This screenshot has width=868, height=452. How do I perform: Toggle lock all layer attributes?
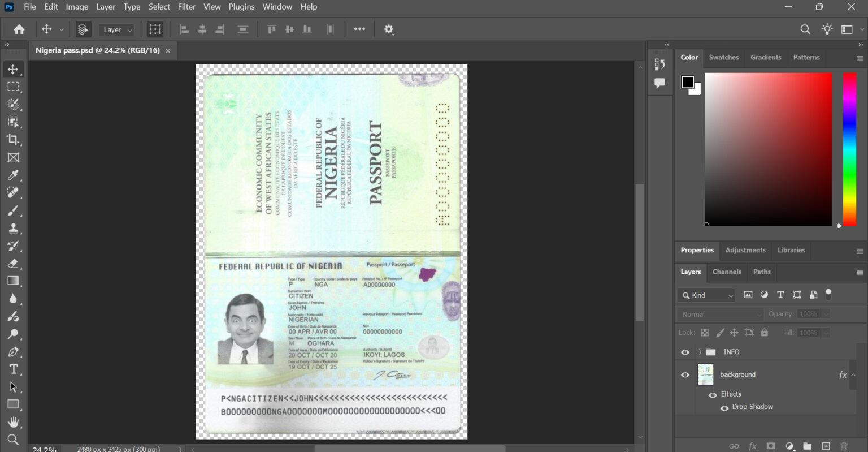click(x=765, y=333)
